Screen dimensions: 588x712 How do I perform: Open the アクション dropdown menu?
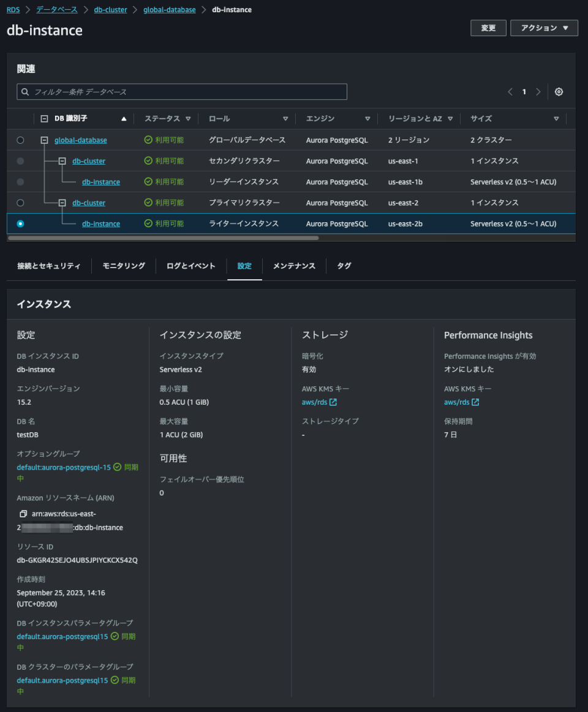tap(543, 28)
